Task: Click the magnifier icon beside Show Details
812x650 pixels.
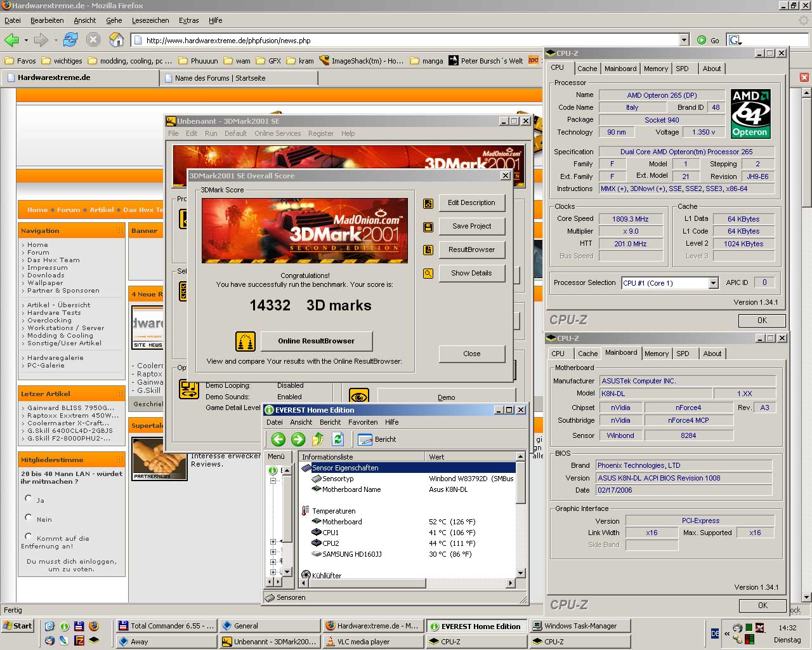Action: (428, 274)
